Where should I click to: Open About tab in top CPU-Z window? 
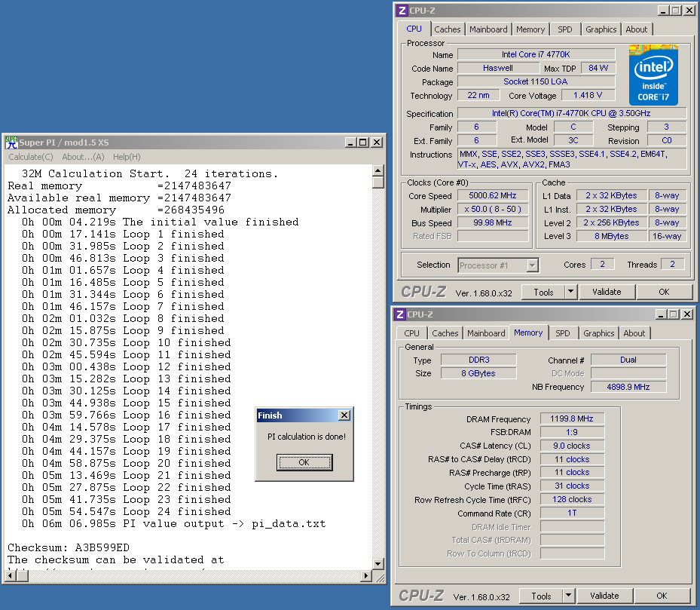636,29
